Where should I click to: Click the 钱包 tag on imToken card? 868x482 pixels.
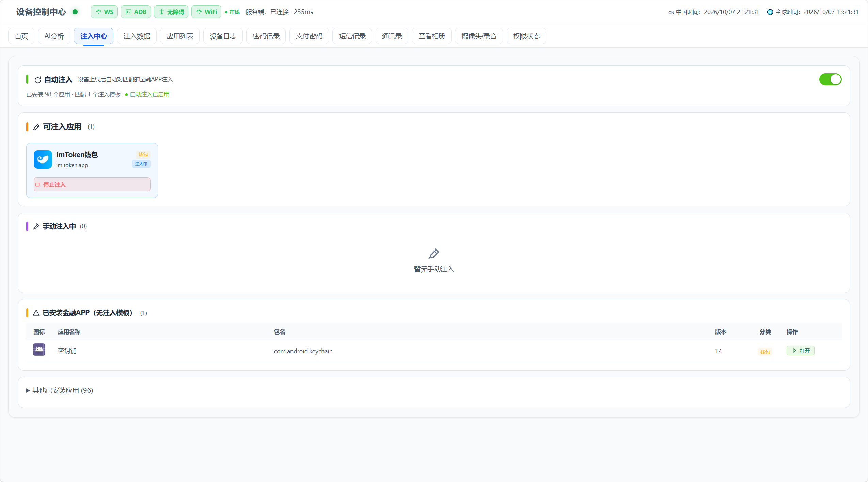click(143, 154)
